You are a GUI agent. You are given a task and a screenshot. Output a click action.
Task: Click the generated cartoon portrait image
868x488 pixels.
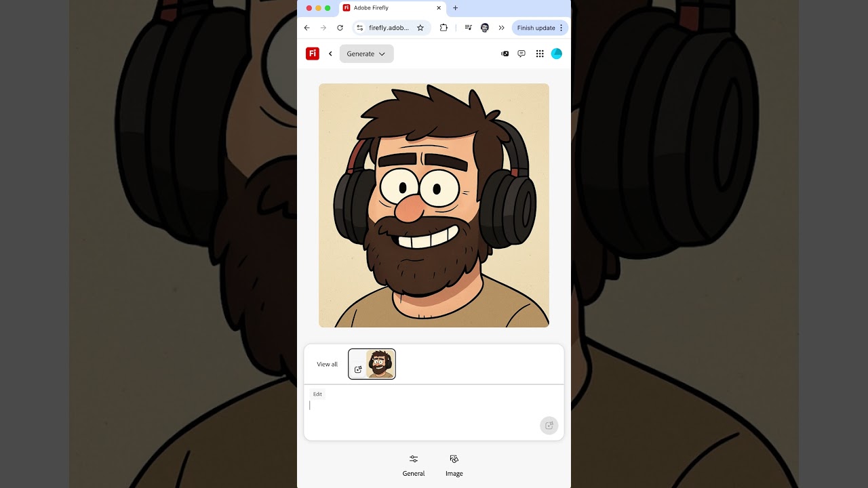click(x=434, y=205)
